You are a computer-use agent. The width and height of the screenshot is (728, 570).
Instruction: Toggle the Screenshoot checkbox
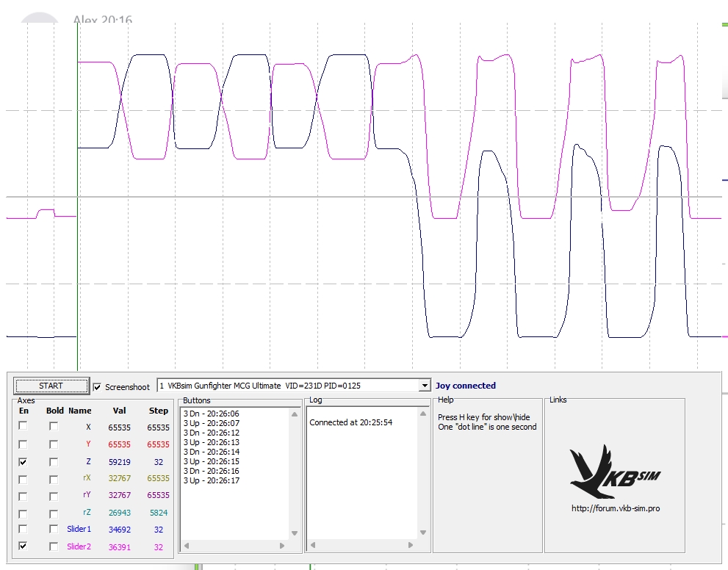click(98, 386)
